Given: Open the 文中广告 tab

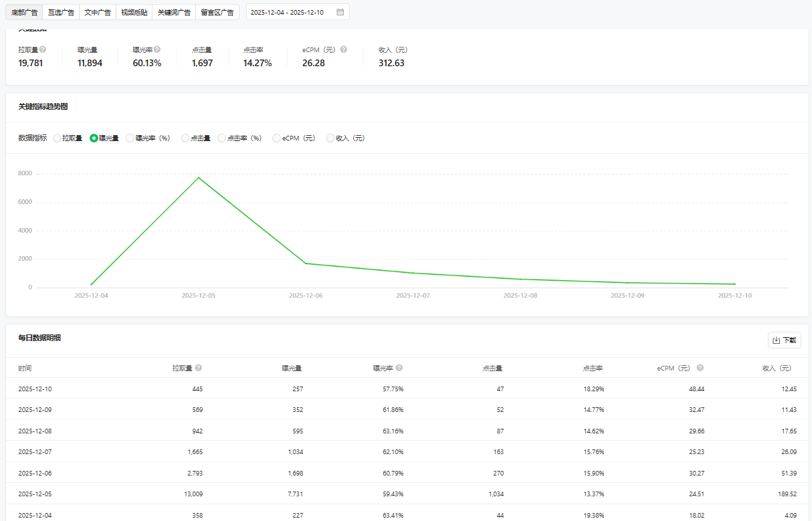Looking at the screenshot, I should (x=98, y=12).
